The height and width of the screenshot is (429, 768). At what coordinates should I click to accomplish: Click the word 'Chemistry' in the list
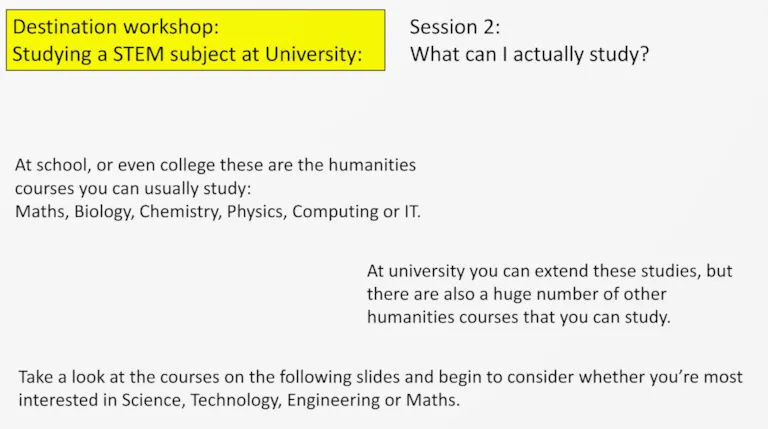pyautogui.click(x=180, y=212)
